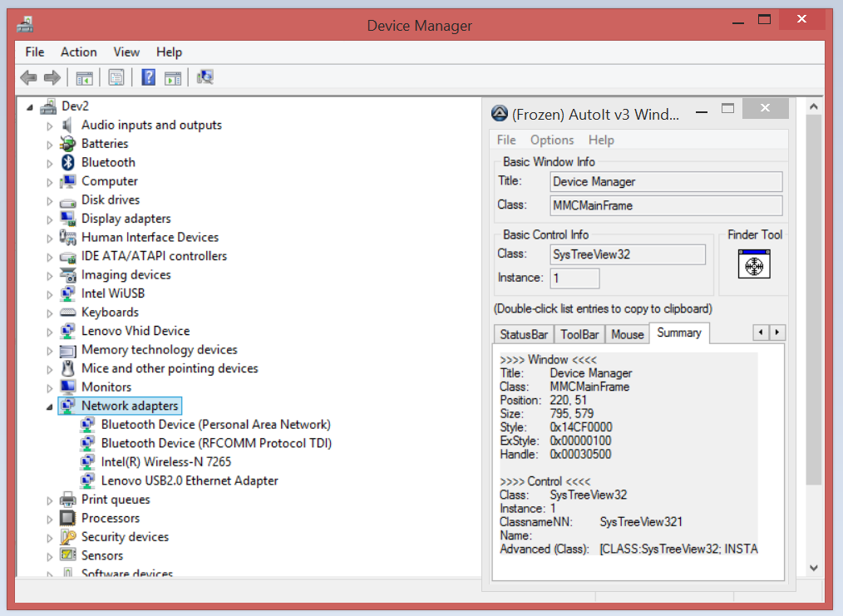Click the Forward arrow toolbar icon
Viewport: 843px width, 616px height.
coord(52,78)
